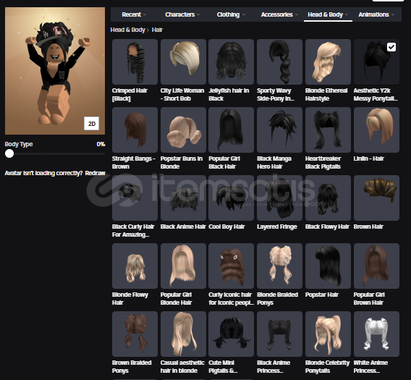Select the Brown Braided Ponys hair
Image resolution: width=411 pixels, height=380 pixels.
(x=135, y=334)
